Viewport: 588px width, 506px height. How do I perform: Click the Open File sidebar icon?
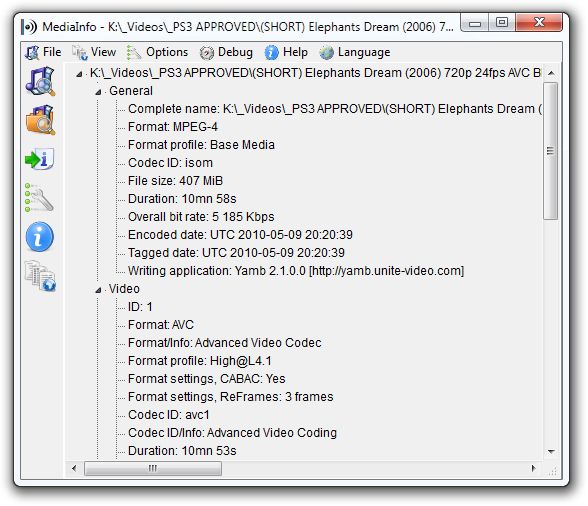point(40,81)
